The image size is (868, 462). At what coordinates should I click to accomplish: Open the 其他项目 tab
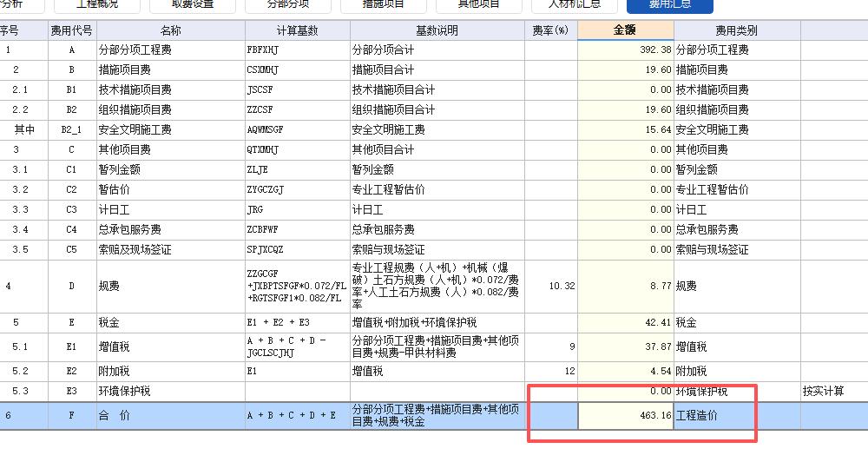pos(479,5)
